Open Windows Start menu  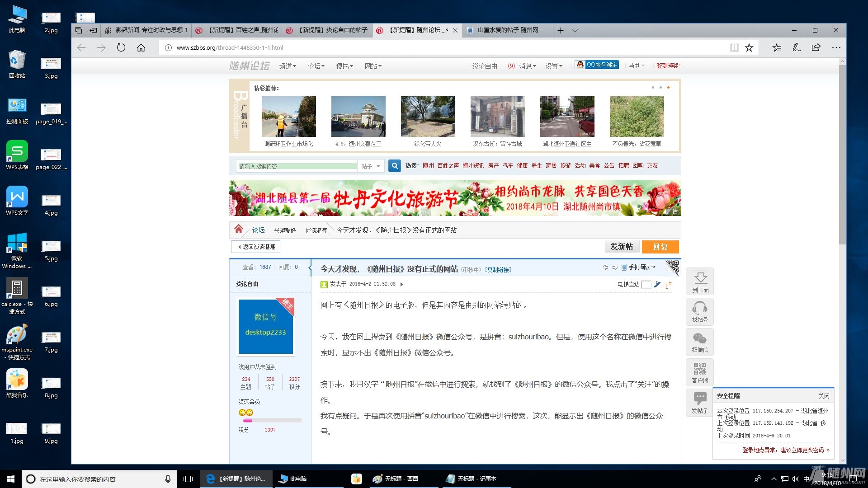(x=11, y=479)
